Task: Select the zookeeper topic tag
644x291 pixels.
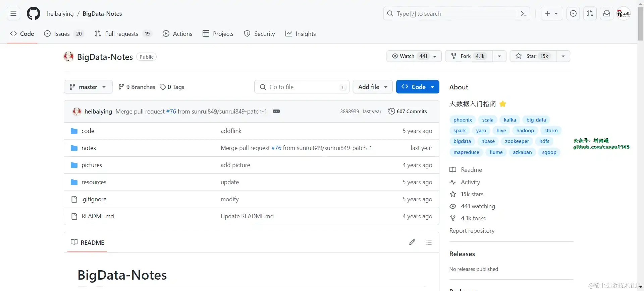Action: pos(517,141)
